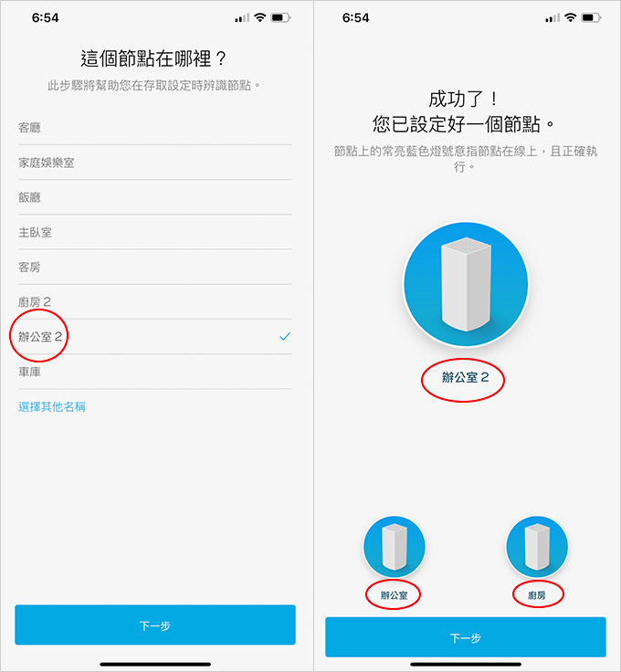
Task: Select 車庫 from the list
Action: click(154, 372)
